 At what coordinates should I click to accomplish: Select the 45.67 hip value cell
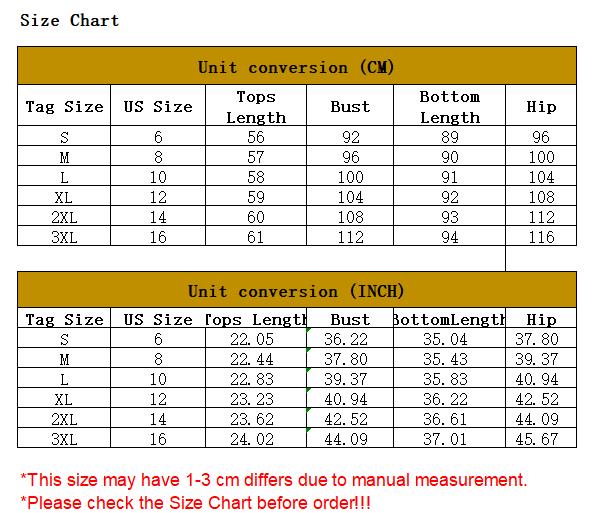pyautogui.click(x=537, y=439)
